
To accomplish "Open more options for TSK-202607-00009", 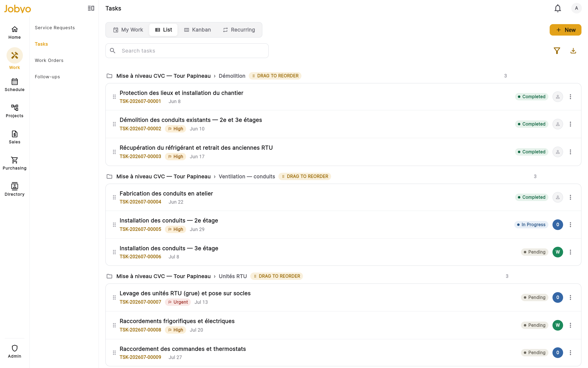I will pos(570,352).
